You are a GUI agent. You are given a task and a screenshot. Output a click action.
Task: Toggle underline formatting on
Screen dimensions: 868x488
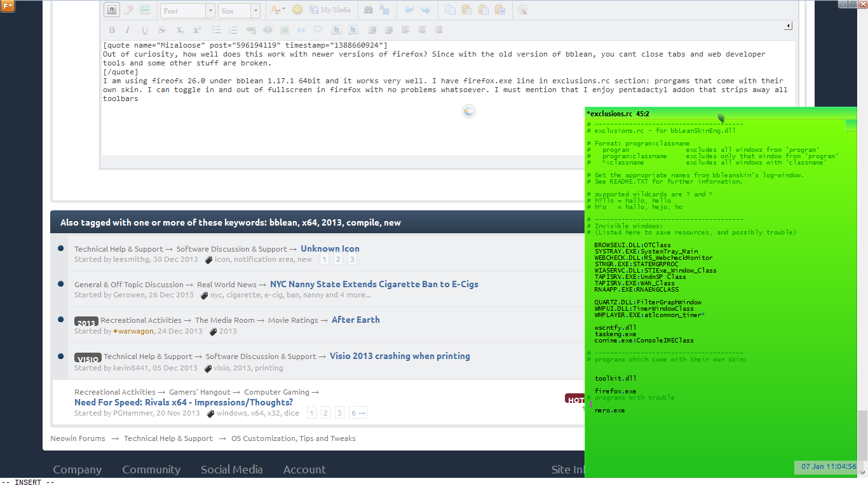[x=144, y=29]
